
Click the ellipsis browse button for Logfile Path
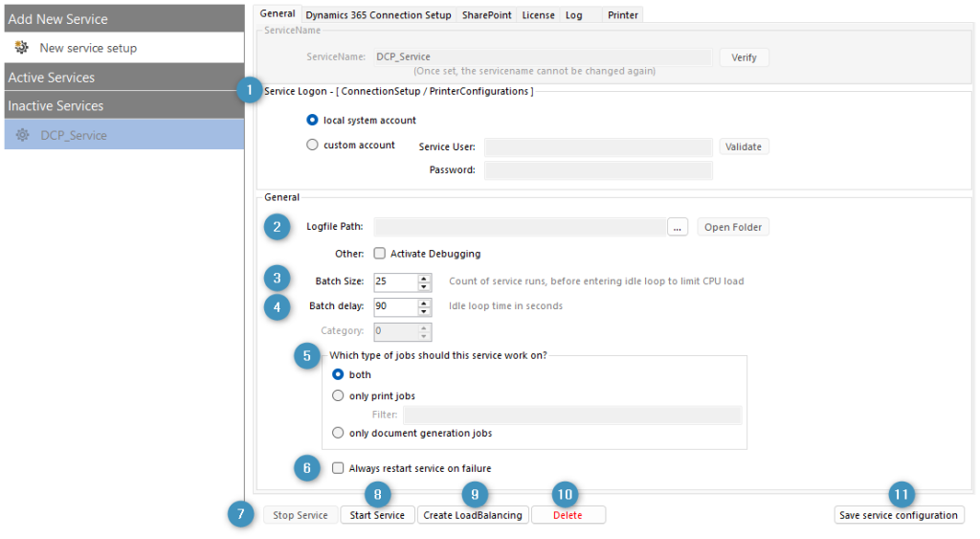click(x=678, y=227)
